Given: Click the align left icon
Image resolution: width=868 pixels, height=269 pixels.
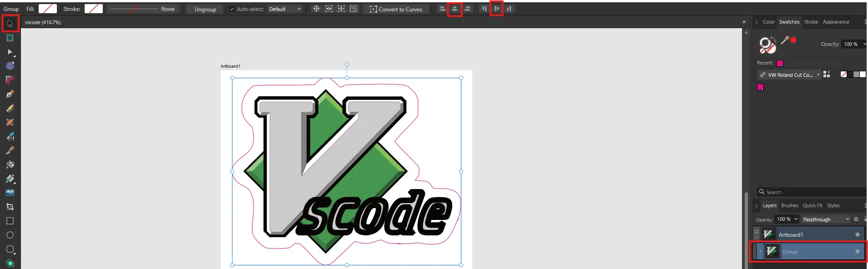Looking at the screenshot, I should click(x=442, y=9).
